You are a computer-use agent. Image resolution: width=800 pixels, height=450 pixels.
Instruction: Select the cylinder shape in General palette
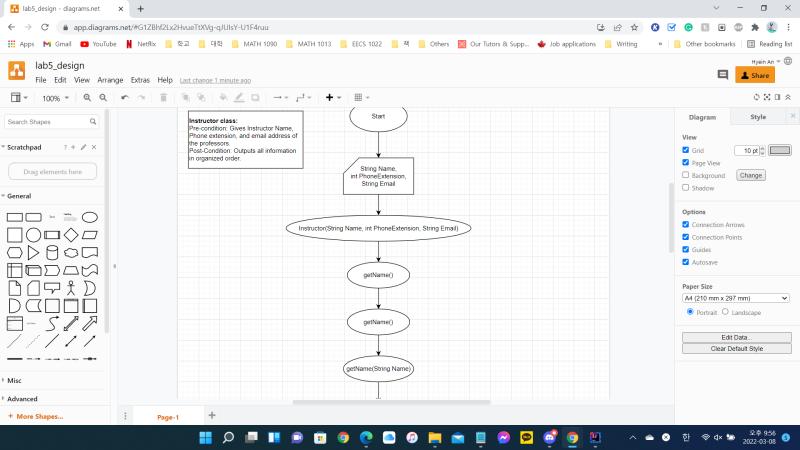(x=52, y=253)
